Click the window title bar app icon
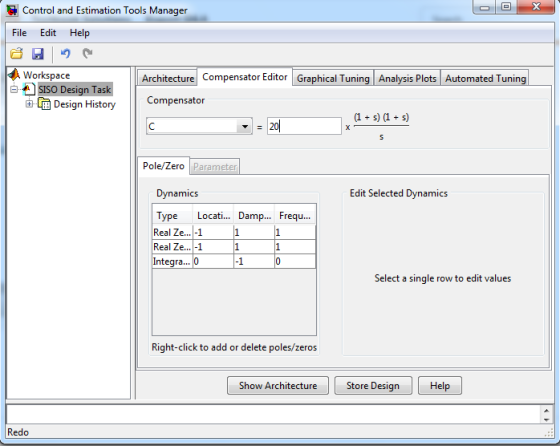The image size is (560, 446). pyautogui.click(x=12, y=10)
